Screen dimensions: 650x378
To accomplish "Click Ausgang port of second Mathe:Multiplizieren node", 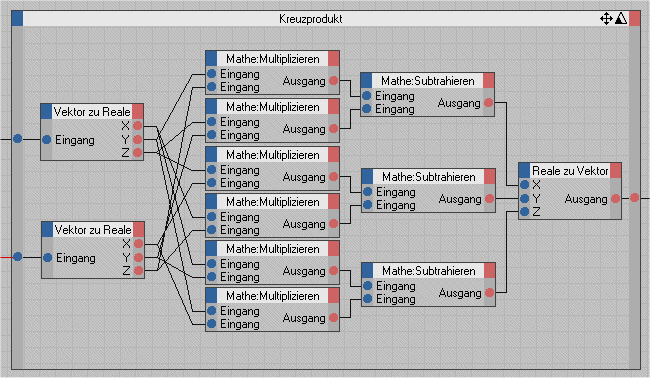I will pyautogui.click(x=333, y=128).
